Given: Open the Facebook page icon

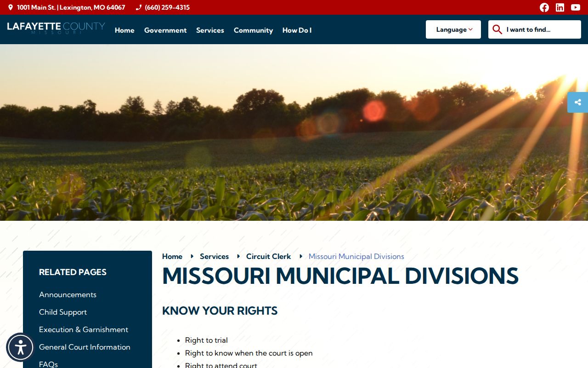Looking at the screenshot, I should coord(544,7).
